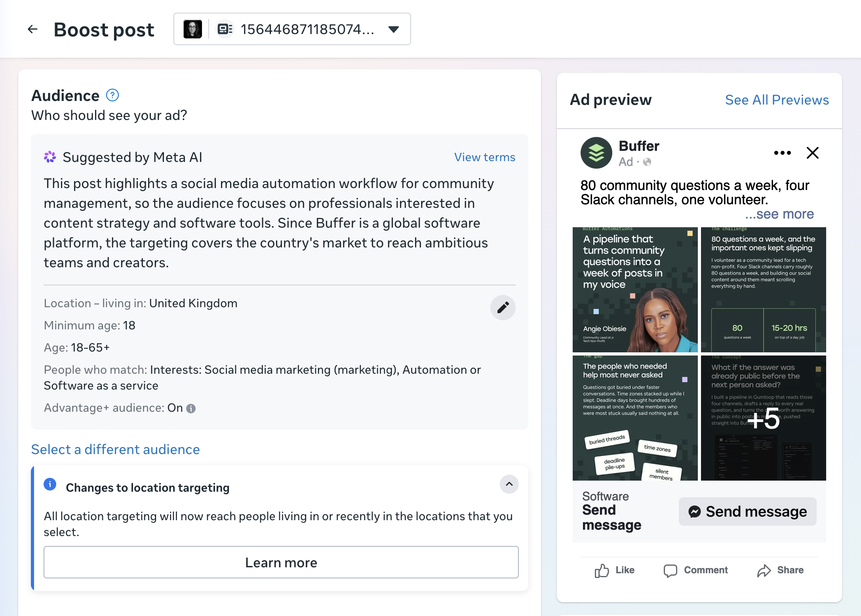Viewport: 861px width, 616px height.
Task: Edit the audience with the pencil icon
Action: [503, 307]
